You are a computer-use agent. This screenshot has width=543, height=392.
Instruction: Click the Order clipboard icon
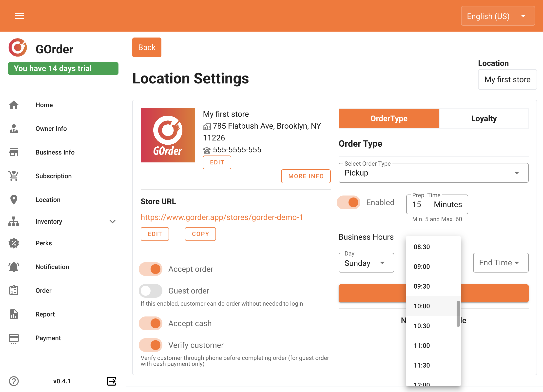tap(14, 291)
